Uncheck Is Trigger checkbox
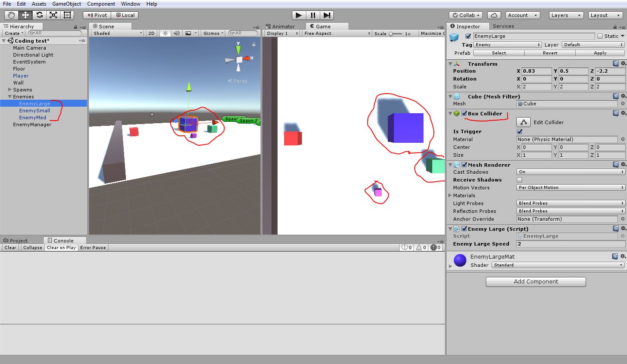The height and width of the screenshot is (364, 627). point(519,131)
